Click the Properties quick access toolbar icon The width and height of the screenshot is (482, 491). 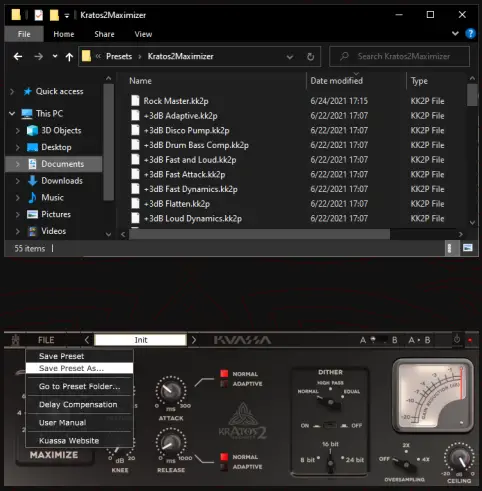tap(39, 15)
